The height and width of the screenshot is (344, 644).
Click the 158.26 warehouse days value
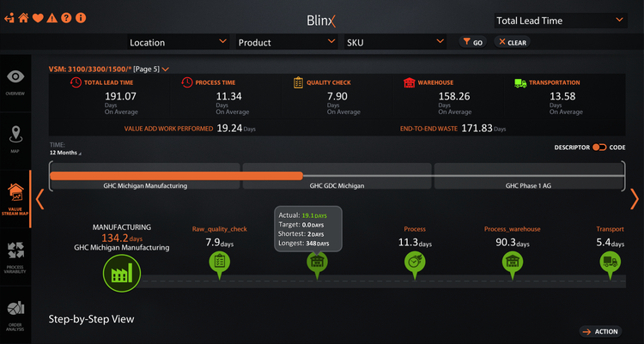click(x=454, y=96)
